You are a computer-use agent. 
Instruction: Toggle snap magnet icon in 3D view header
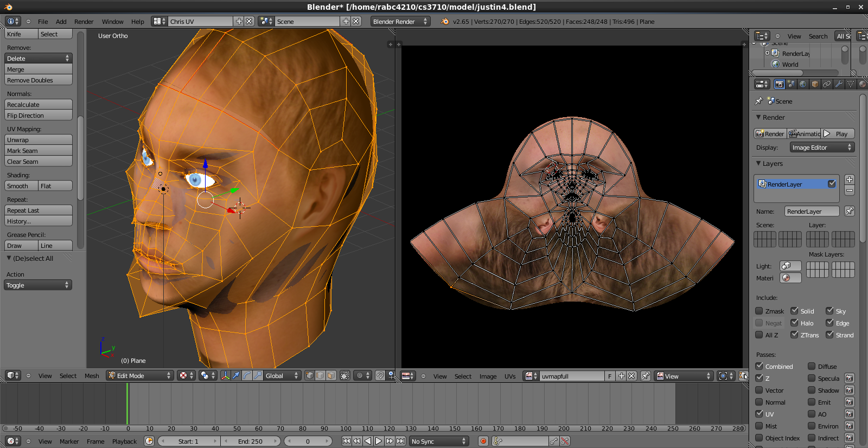tap(380, 375)
